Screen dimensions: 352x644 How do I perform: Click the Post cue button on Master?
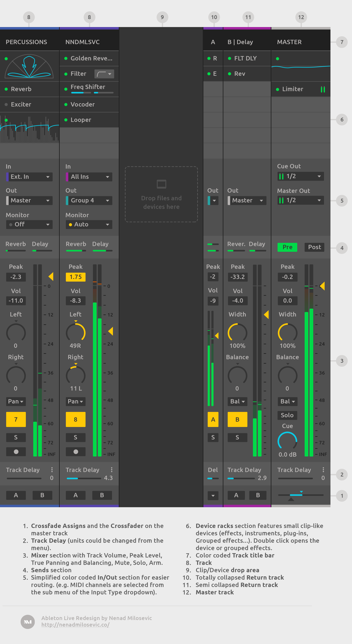click(x=314, y=247)
